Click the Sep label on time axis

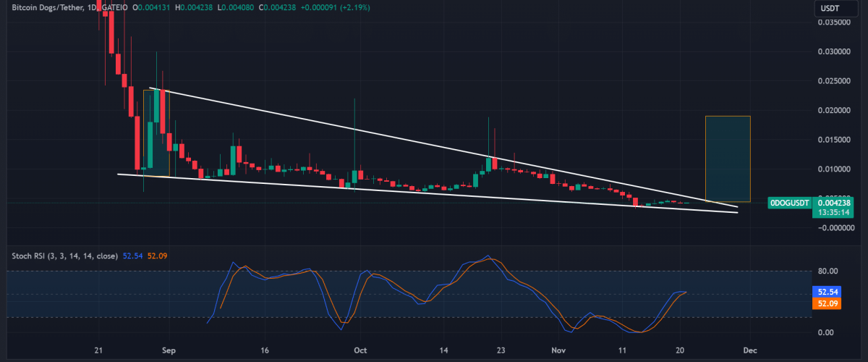(x=168, y=350)
